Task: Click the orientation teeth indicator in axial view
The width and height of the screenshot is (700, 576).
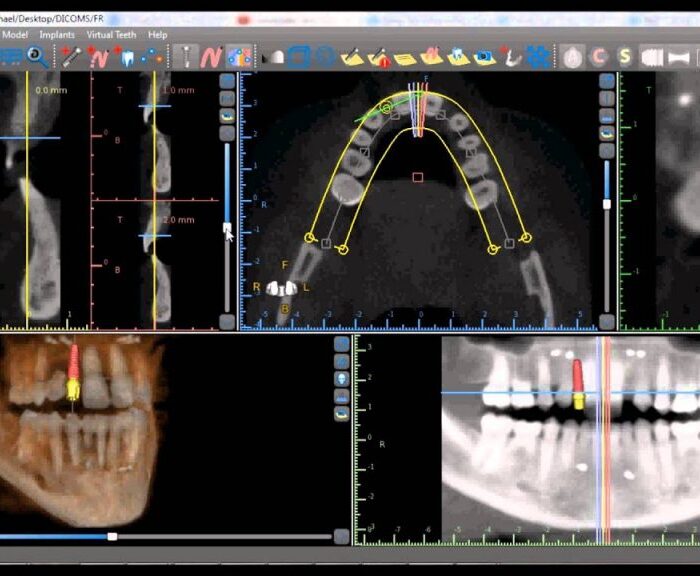Action: click(282, 288)
